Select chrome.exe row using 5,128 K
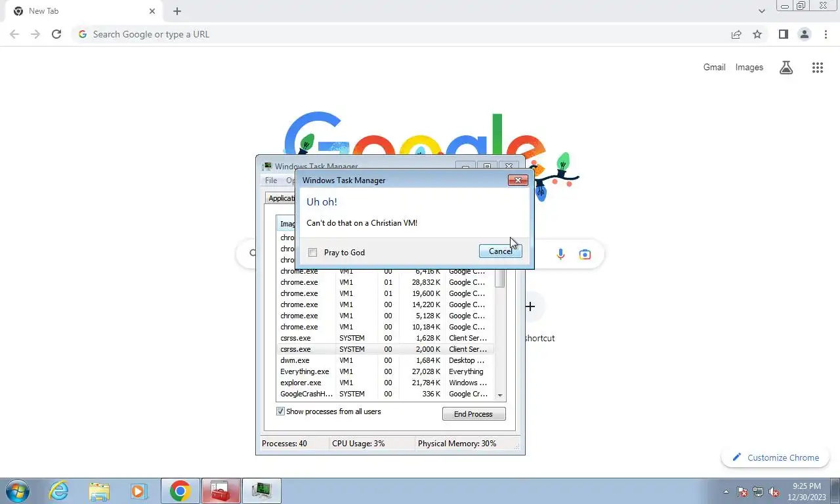840x504 pixels. coord(385,316)
